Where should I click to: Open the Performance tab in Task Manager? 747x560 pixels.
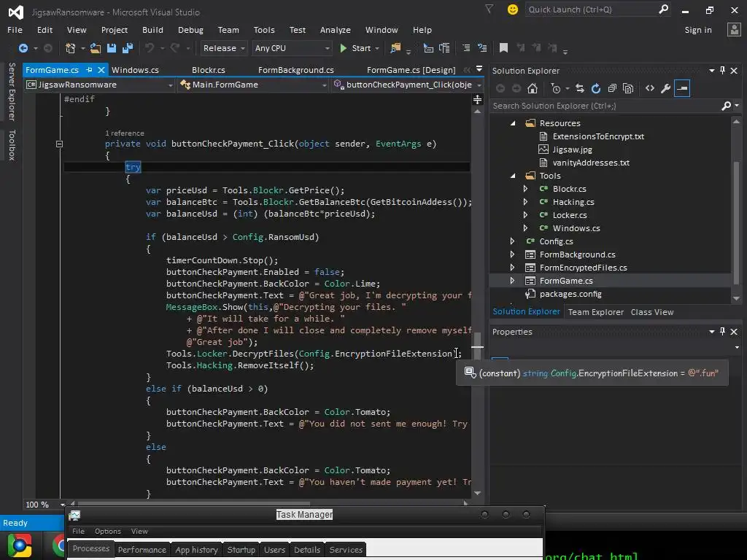pyautogui.click(x=142, y=550)
